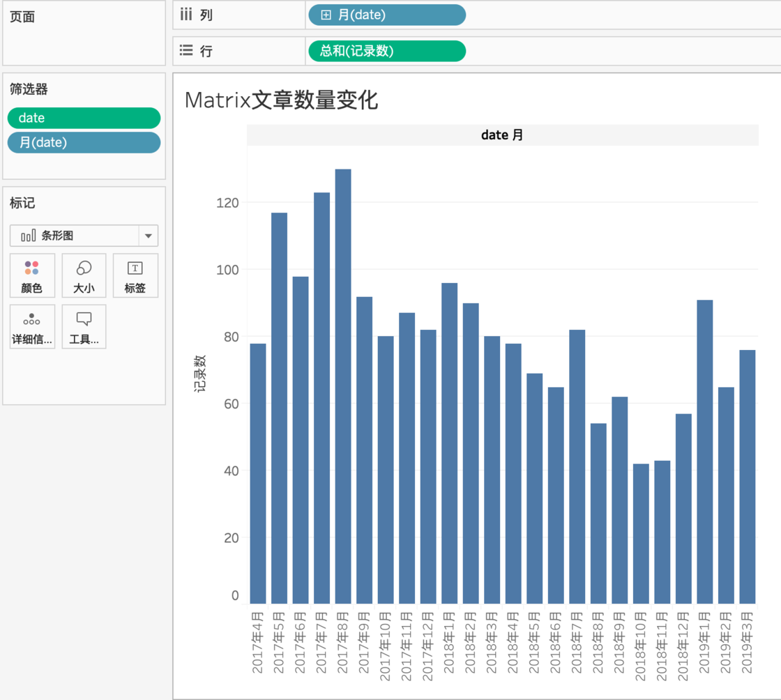Open the Label (标签) marks card
Image resolution: width=781 pixels, height=700 pixels.
(135, 275)
